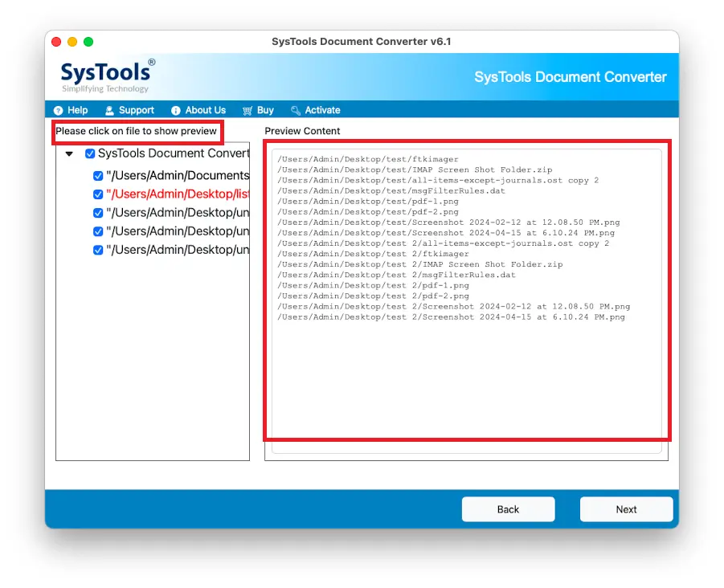Uncheck the second /Users/Admin/Desktop/un checkbox
Image resolution: width=724 pixels, height=588 pixels.
coord(98,231)
